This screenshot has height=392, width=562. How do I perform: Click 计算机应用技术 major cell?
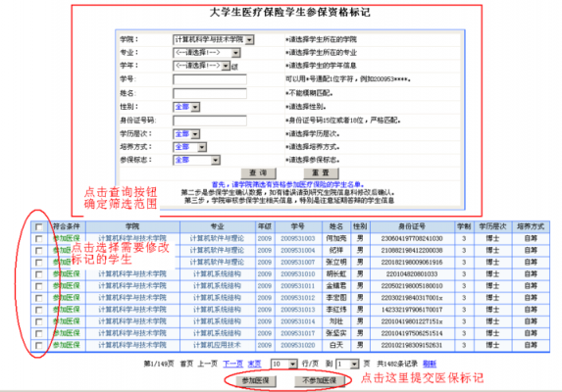[x=217, y=345]
